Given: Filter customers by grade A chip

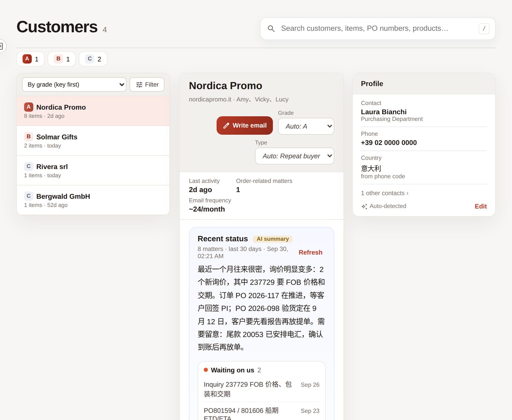Looking at the screenshot, I should (x=30, y=59).
